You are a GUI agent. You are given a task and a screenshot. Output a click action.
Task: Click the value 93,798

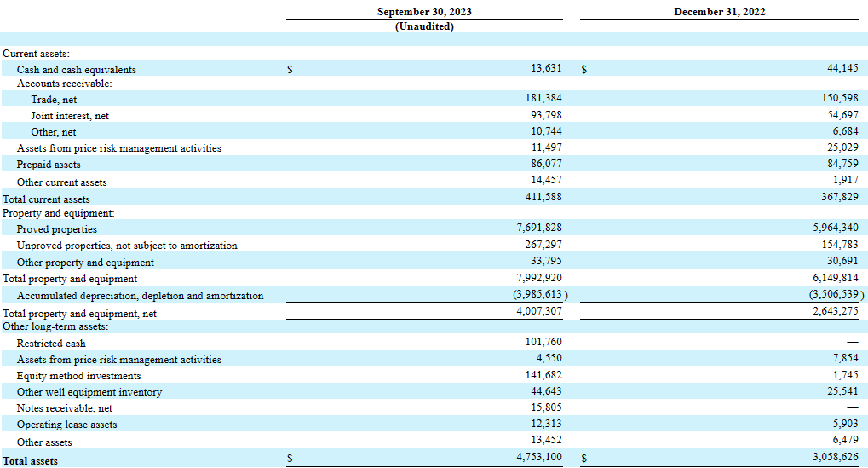pyautogui.click(x=546, y=114)
